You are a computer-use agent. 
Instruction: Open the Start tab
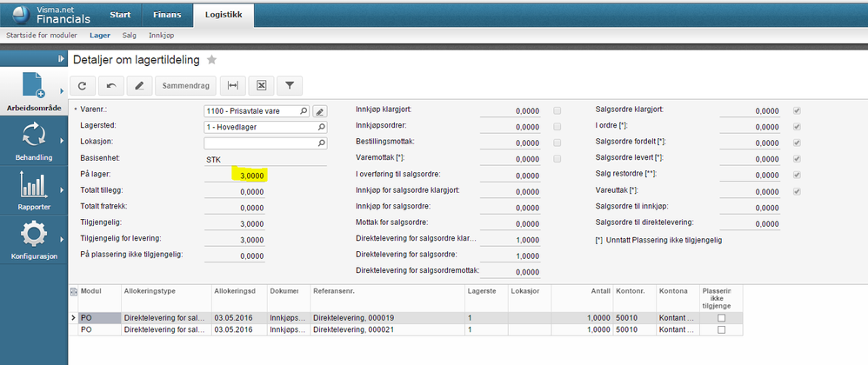point(120,15)
